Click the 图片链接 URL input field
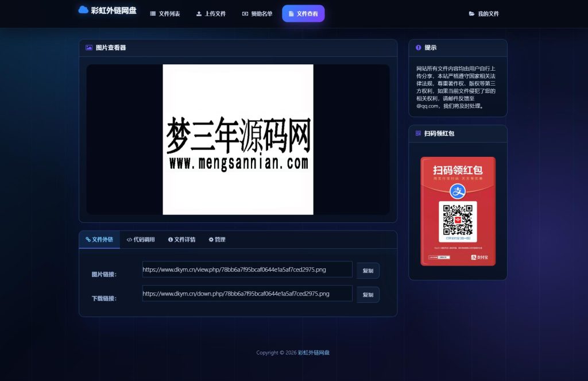Image resolution: width=588 pixels, height=381 pixels. (x=247, y=270)
